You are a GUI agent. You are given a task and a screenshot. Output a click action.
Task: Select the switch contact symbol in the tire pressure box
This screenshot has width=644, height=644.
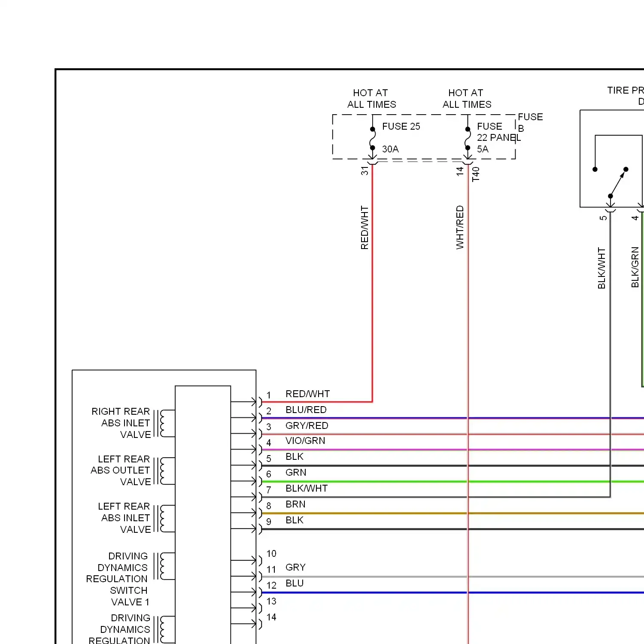pos(617,182)
